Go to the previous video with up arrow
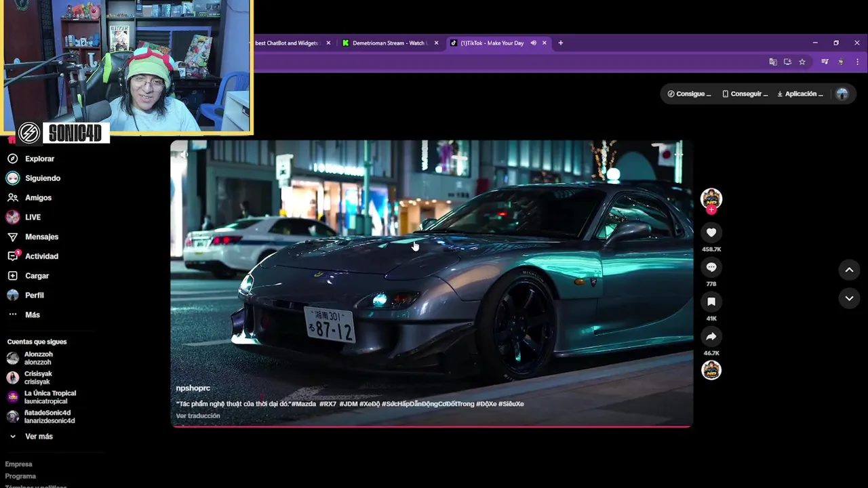This screenshot has height=488, width=868. click(849, 270)
